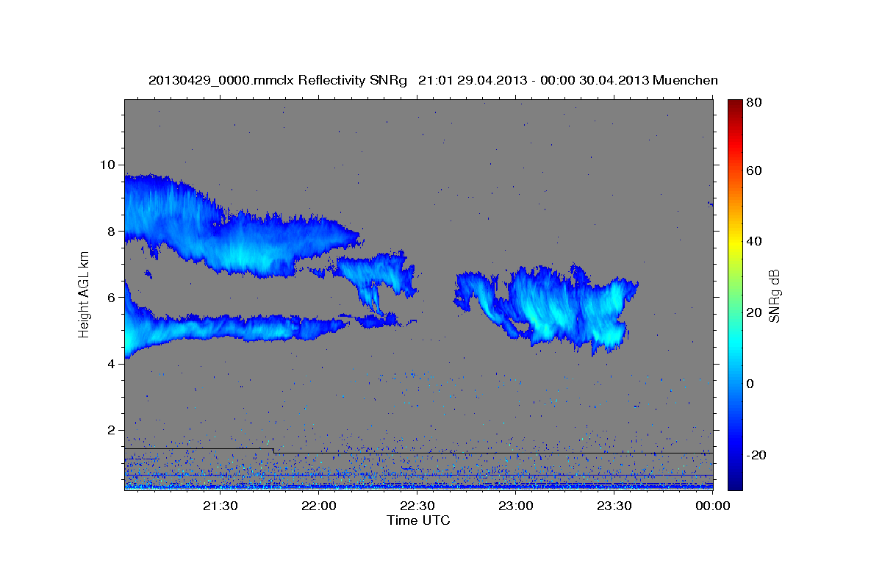882x588 pixels.
Task: Click the yellow section of the colorbar
Action: click(735, 243)
